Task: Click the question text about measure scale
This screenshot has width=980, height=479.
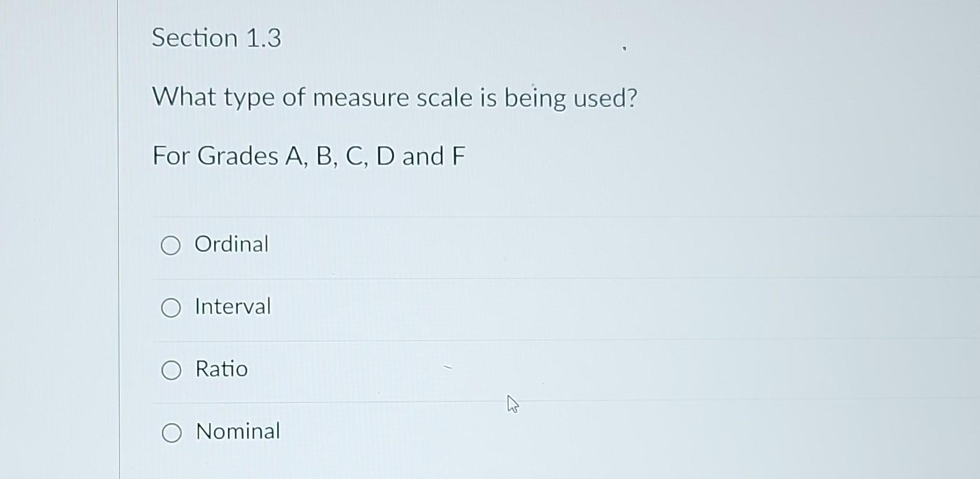Action: [395, 98]
